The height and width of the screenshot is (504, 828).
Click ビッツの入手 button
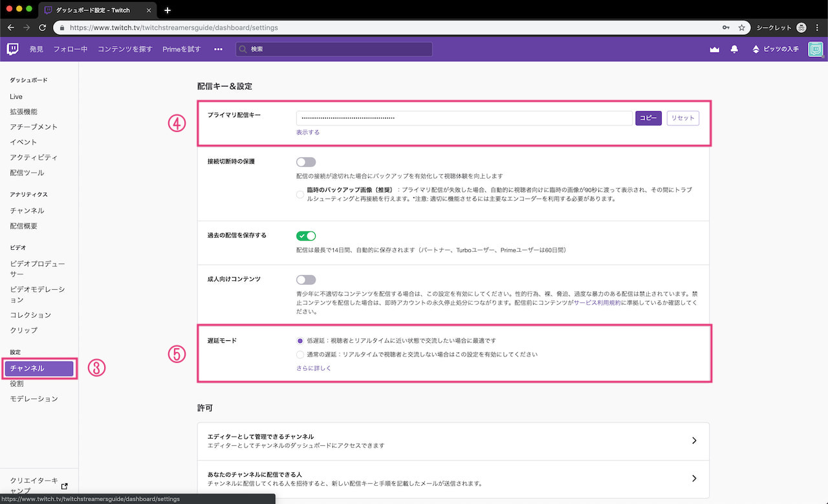(775, 49)
